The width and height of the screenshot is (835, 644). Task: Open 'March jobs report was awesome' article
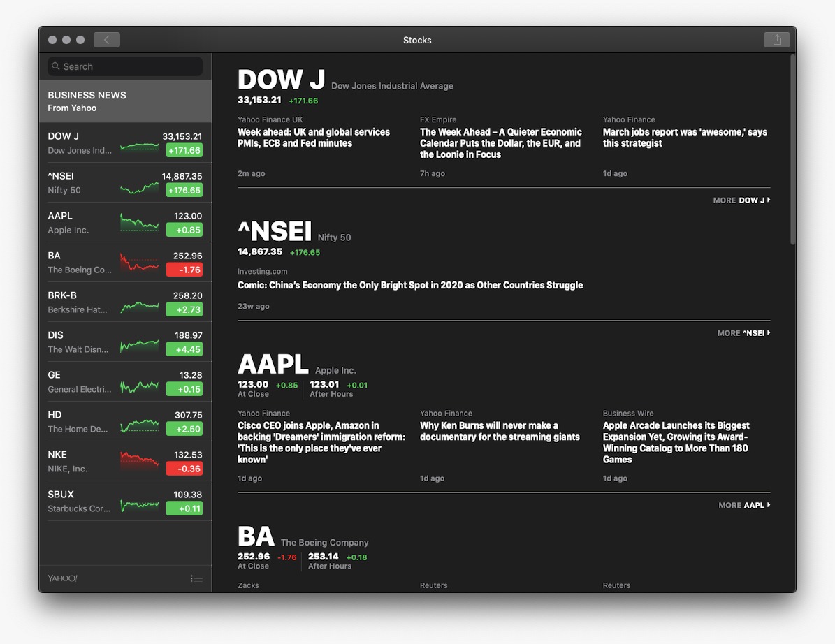point(685,138)
